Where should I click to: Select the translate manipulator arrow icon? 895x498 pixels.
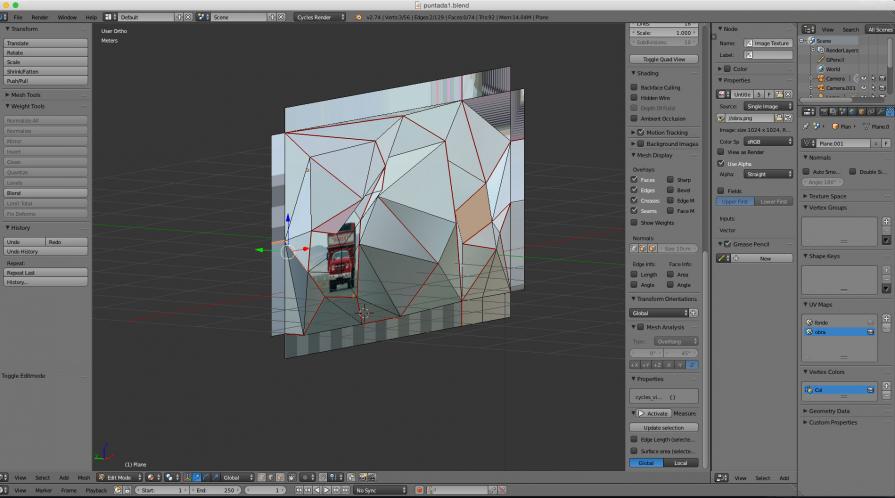196,477
